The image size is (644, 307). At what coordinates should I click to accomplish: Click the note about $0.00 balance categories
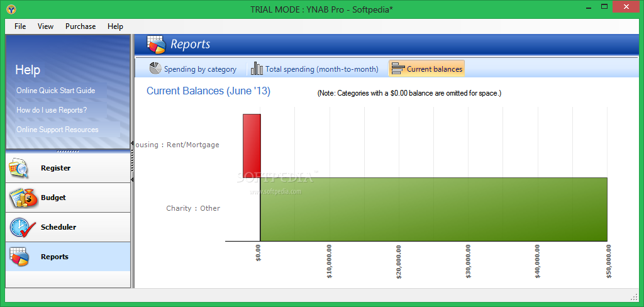pyautogui.click(x=409, y=93)
